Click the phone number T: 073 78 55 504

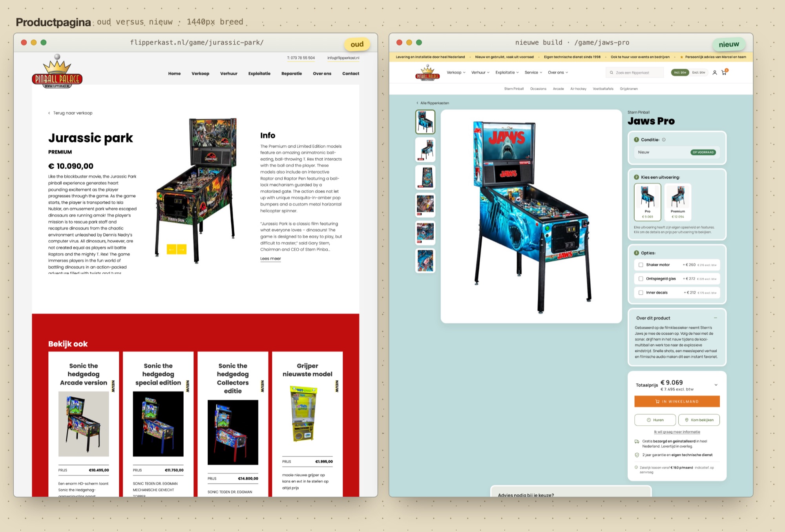pos(301,58)
